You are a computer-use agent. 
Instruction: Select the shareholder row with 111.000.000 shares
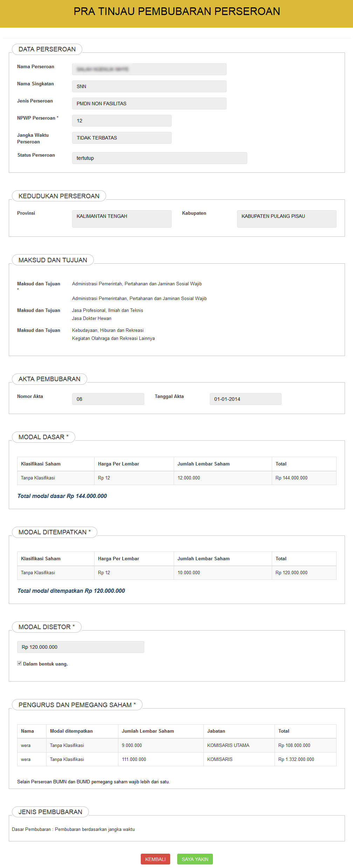click(x=176, y=759)
